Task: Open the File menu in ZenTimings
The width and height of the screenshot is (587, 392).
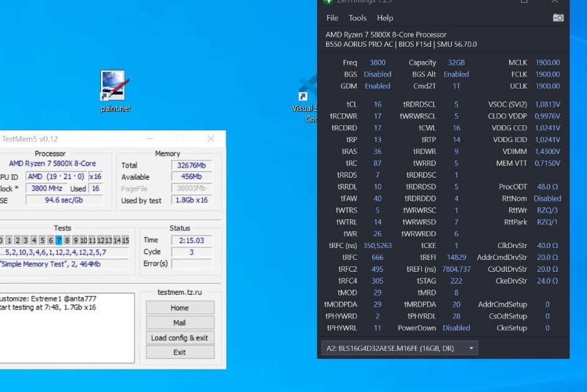Action: click(x=332, y=18)
